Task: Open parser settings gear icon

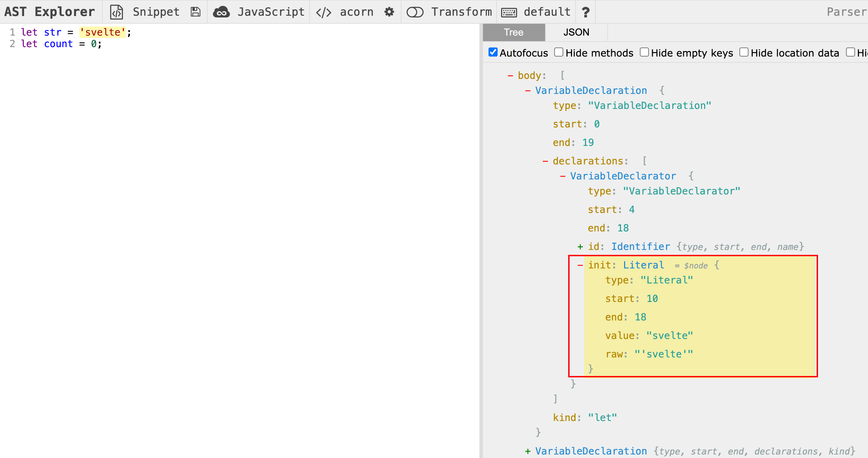Action: point(389,12)
